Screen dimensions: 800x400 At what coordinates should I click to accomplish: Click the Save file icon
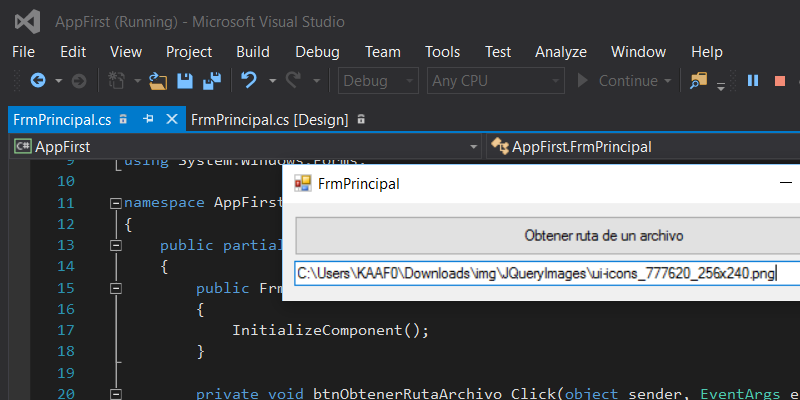[185, 81]
